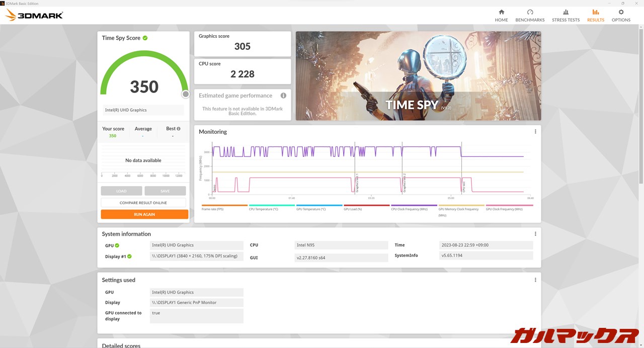Click the 3DMark logo
The height and width of the screenshot is (348, 644).
coord(34,15)
